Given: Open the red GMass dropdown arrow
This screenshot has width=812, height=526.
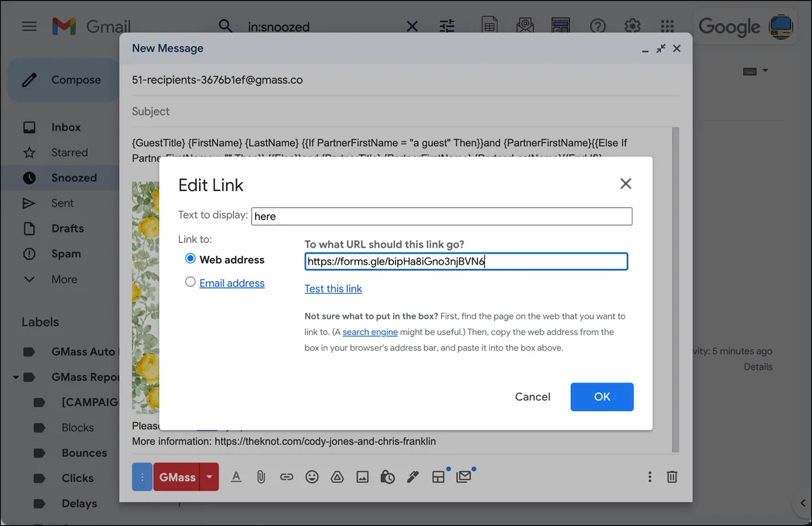Looking at the screenshot, I should tap(210, 477).
